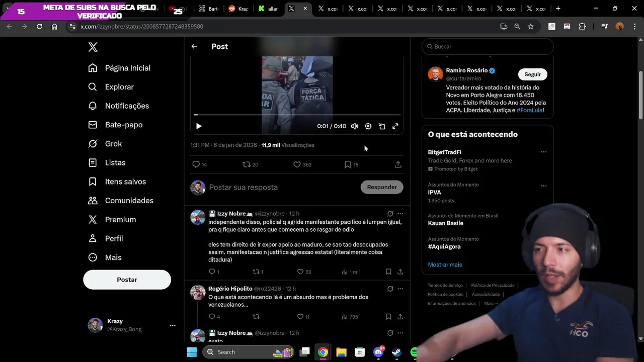Open Perfil in the sidebar
Image resolution: width=644 pixels, height=362 pixels.
click(x=106, y=238)
